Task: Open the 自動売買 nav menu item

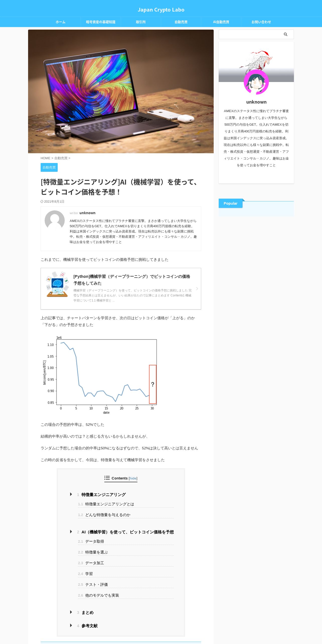Action: point(181,22)
